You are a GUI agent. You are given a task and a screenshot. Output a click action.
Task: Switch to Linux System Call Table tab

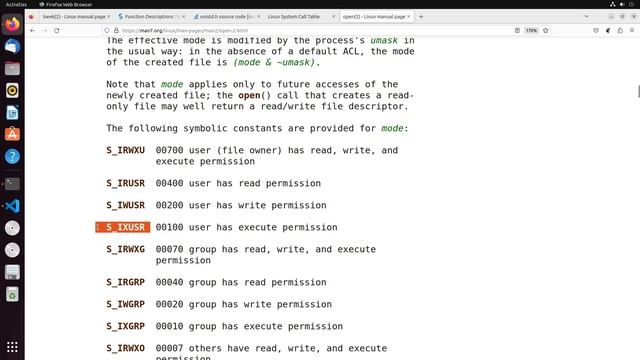click(x=293, y=17)
